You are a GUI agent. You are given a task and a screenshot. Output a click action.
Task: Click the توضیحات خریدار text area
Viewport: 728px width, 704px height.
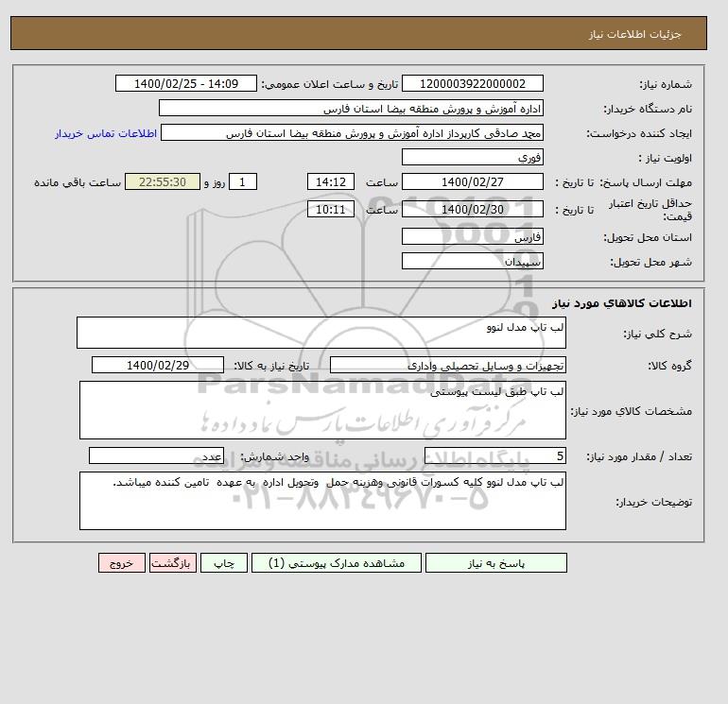322,501
